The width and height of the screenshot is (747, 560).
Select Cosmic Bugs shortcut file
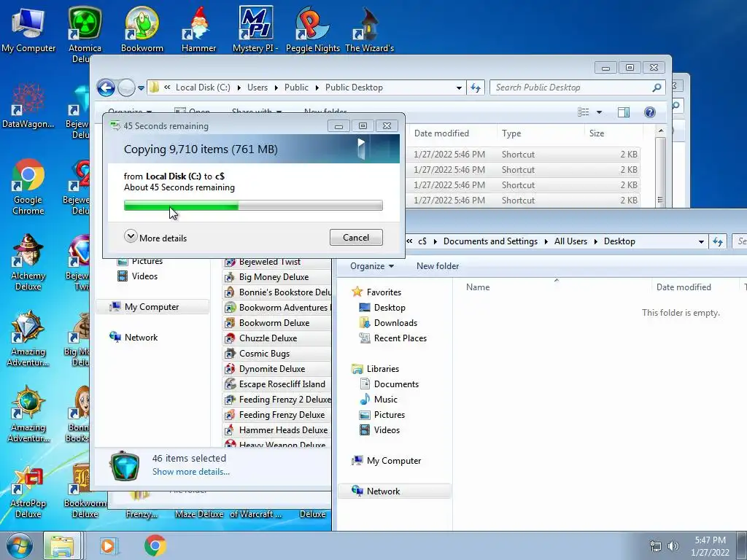pyautogui.click(x=276, y=354)
